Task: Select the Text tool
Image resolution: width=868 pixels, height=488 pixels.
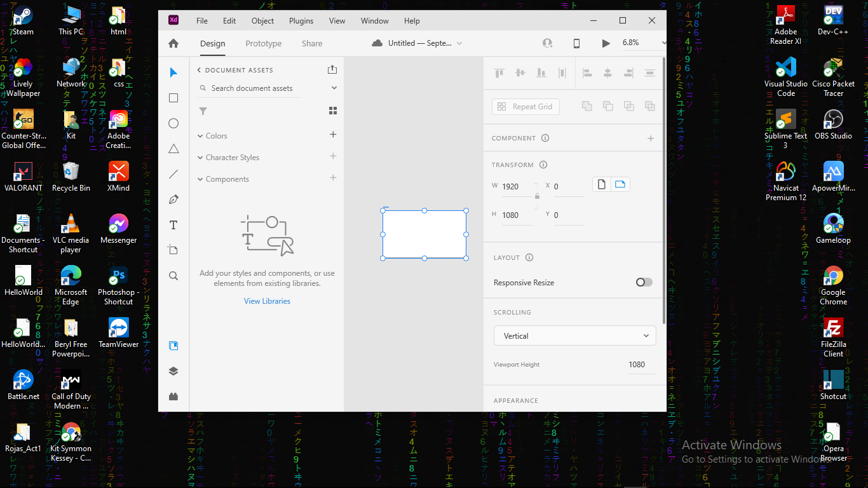Action: [x=173, y=225]
